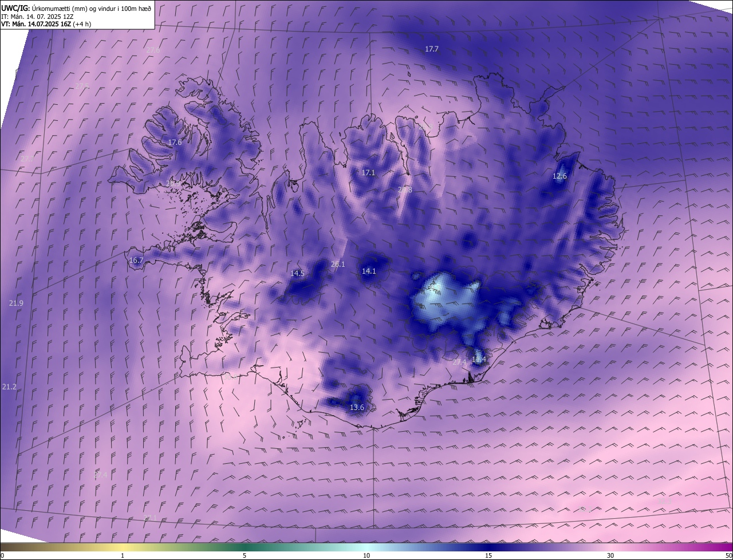This screenshot has width=733, height=560.
Task: Click the 27.6 value in northwest ocean
Action: pyautogui.click(x=153, y=50)
